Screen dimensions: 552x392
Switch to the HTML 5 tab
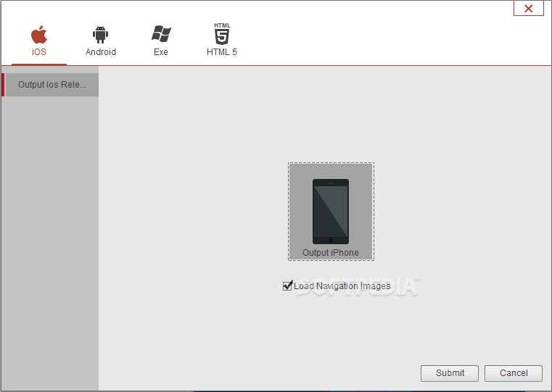(222, 40)
